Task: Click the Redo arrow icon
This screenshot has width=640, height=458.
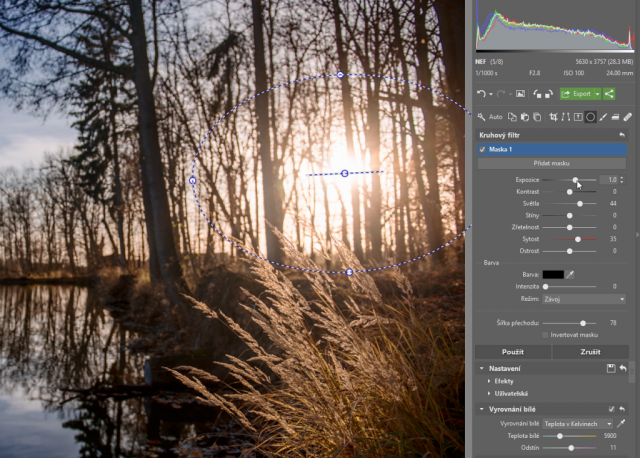Action: pos(501,94)
